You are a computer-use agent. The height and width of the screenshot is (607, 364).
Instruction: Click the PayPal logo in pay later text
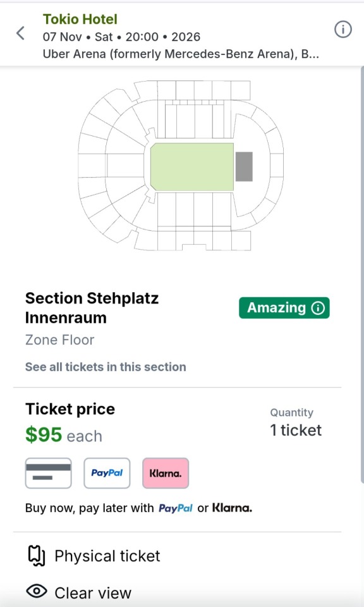(x=176, y=508)
